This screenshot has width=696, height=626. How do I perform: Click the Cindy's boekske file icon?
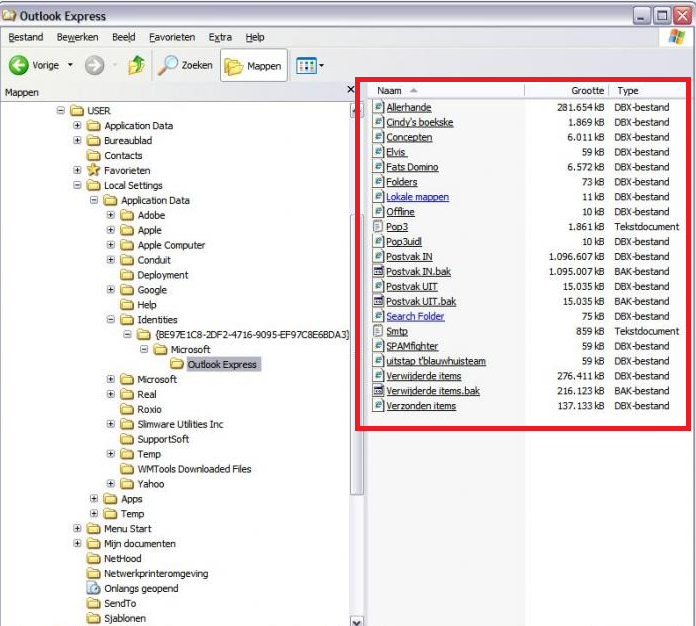(x=378, y=122)
